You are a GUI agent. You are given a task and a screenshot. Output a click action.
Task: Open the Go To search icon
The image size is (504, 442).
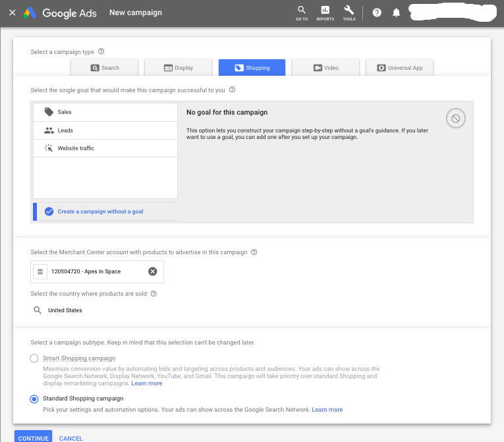pyautogui.click(x=302, y=13)
